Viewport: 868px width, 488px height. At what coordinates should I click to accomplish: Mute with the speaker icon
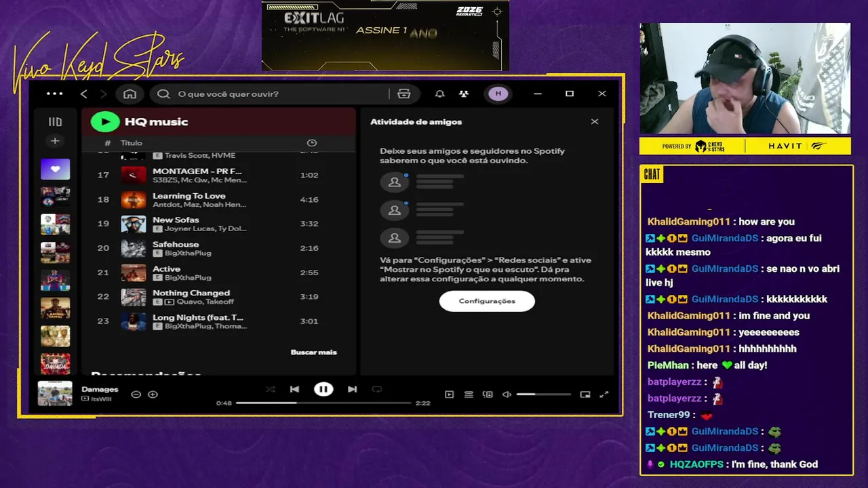pyautogui.click(x=507, y=394)
